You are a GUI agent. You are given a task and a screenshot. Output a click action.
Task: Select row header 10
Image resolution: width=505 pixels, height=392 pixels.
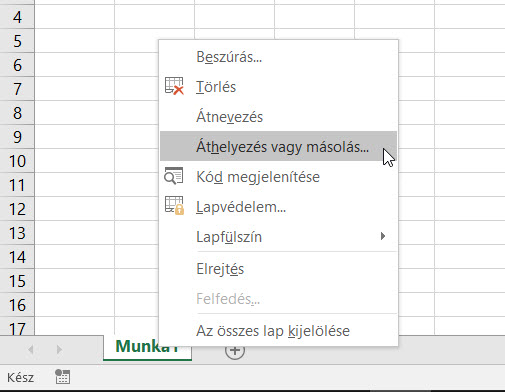[x=17, y=161]
